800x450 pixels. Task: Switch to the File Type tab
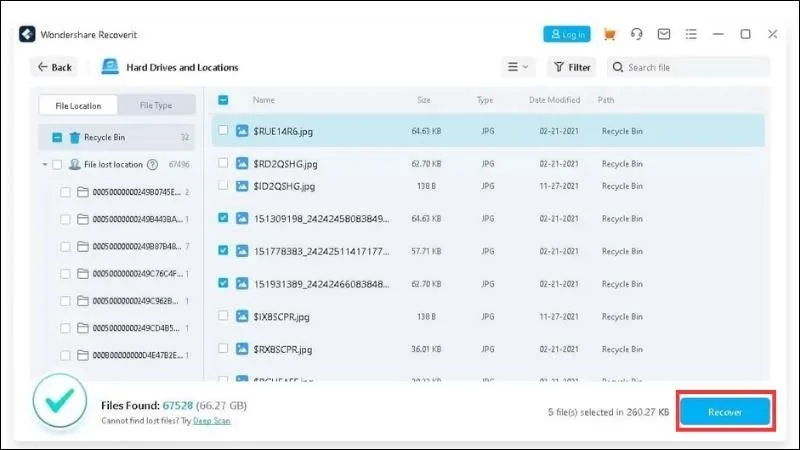[156, 105]
